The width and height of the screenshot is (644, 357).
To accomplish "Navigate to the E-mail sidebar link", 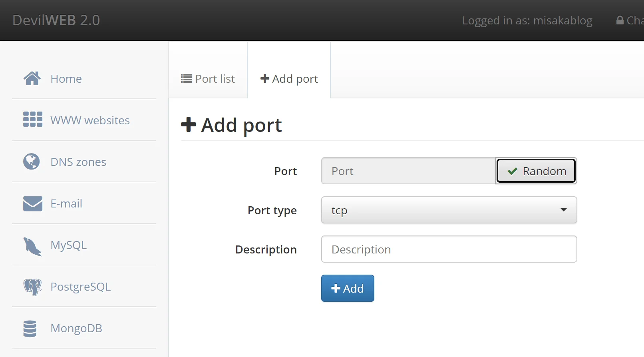I will (66, 203).
